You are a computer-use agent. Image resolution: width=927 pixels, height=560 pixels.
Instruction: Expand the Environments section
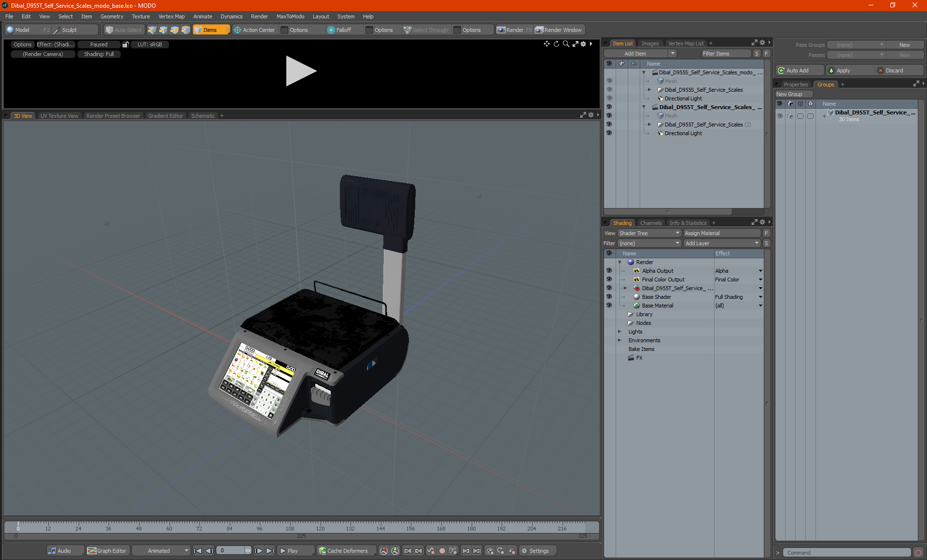[619, 340]
